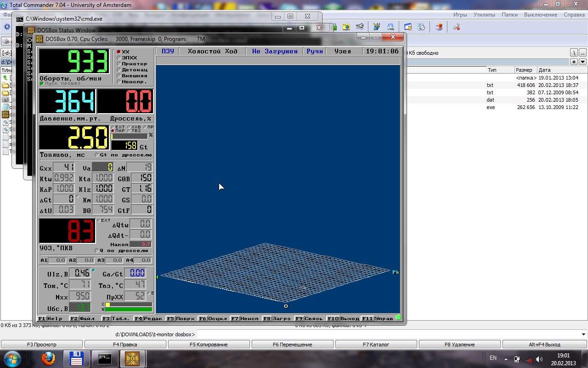Click the fuel percentage progress bar
588x368 pixels.
click(x=130, y=136)
